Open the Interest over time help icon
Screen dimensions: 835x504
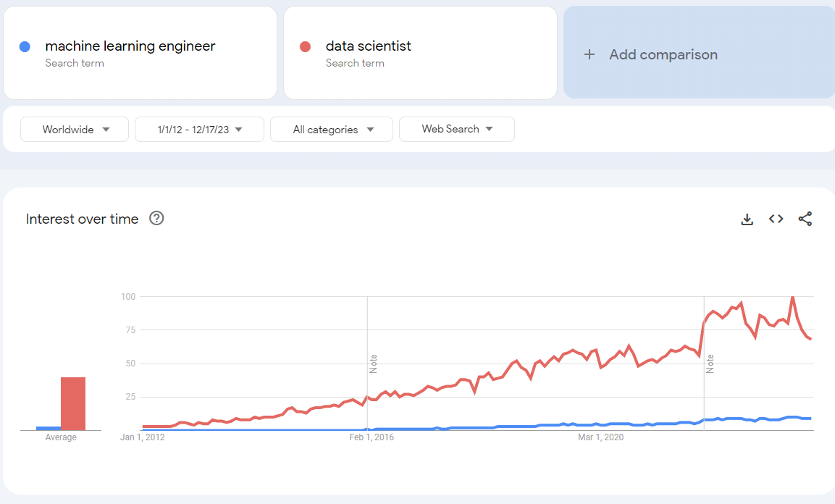click(156, 218)
